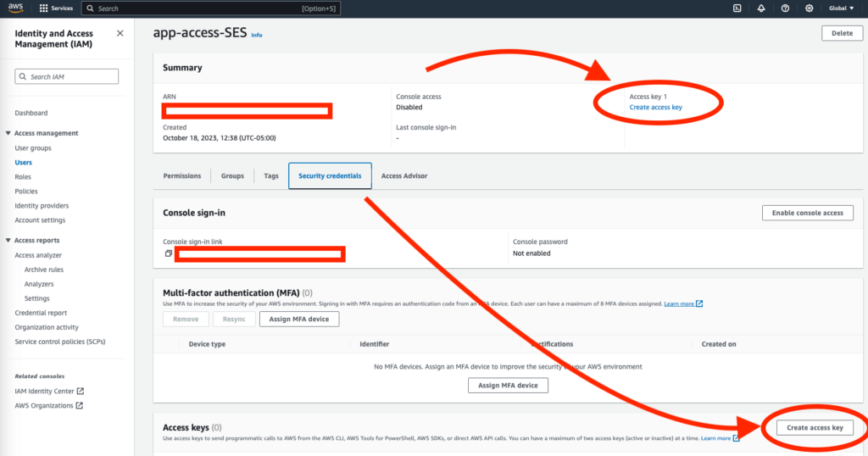Click the AWS logo home icon
This screenshot has width=868, height=456.
pos(15,8)
